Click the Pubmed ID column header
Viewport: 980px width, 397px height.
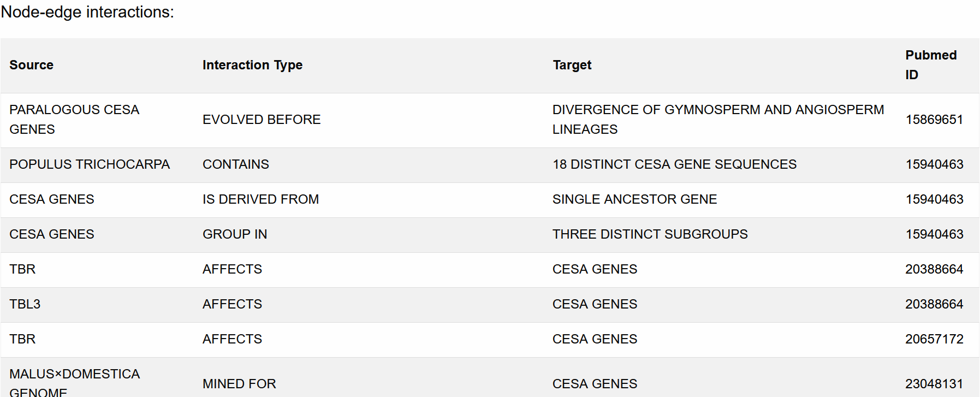[931, 65]
